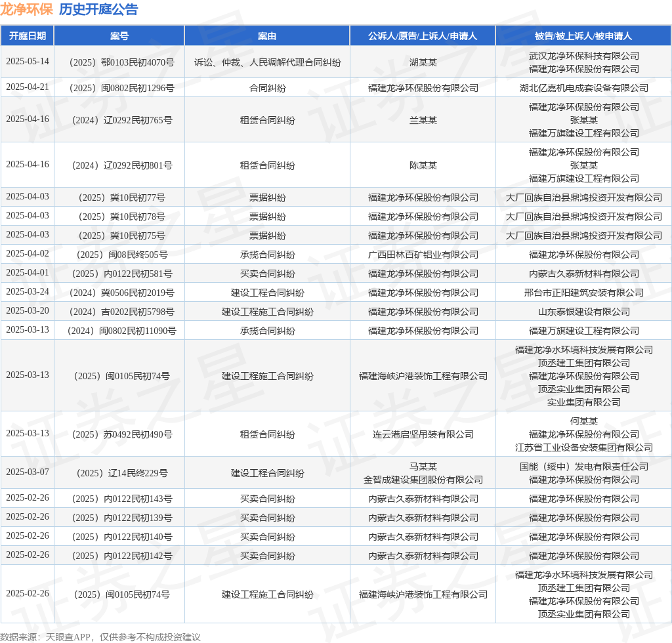Viewport: 672px width, 643px height.
Task: Select case number (2025)内0122民初143号
Action: 121,499
